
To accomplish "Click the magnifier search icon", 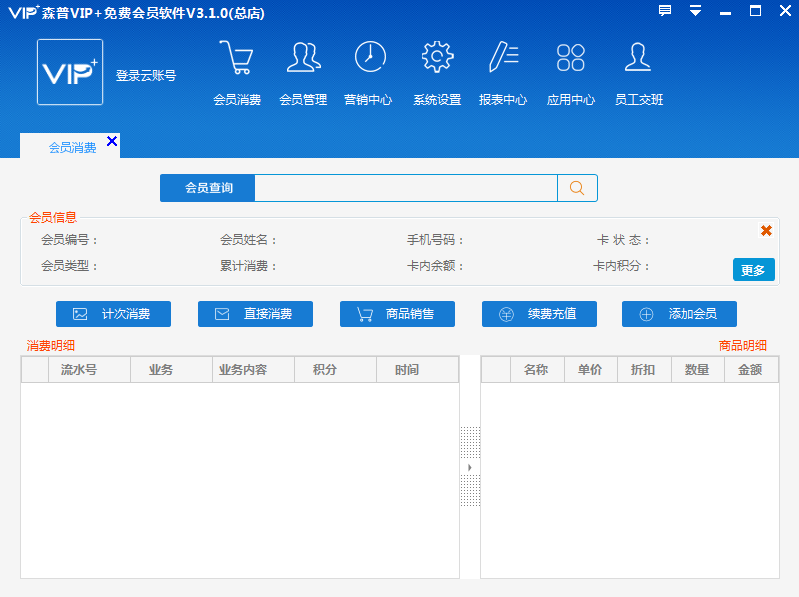I will 577,188.
